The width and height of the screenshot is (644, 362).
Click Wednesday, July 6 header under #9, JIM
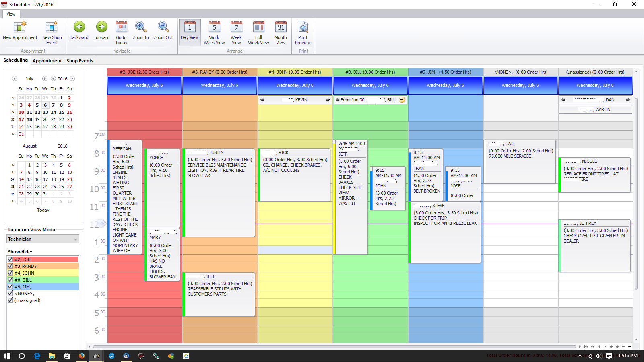446,85
